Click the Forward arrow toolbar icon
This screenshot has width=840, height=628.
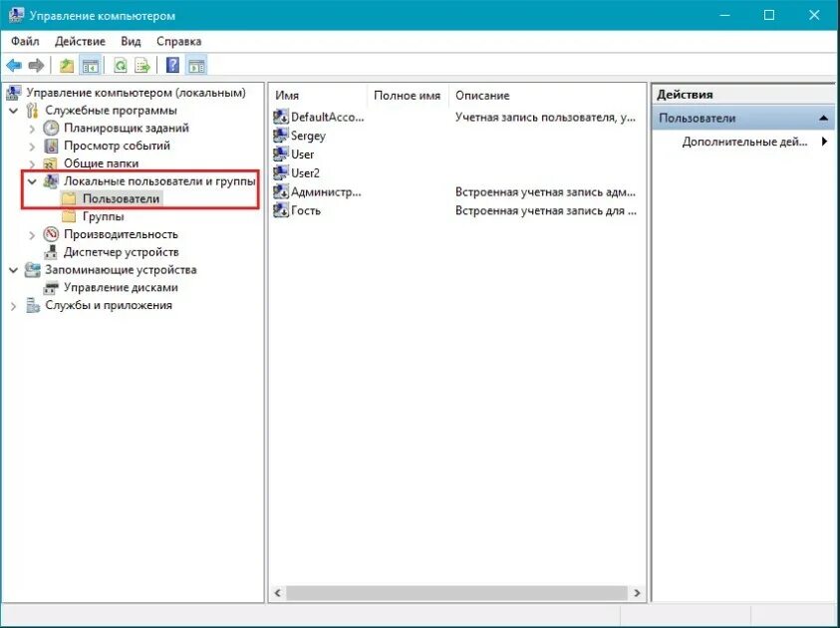point(36,66)
